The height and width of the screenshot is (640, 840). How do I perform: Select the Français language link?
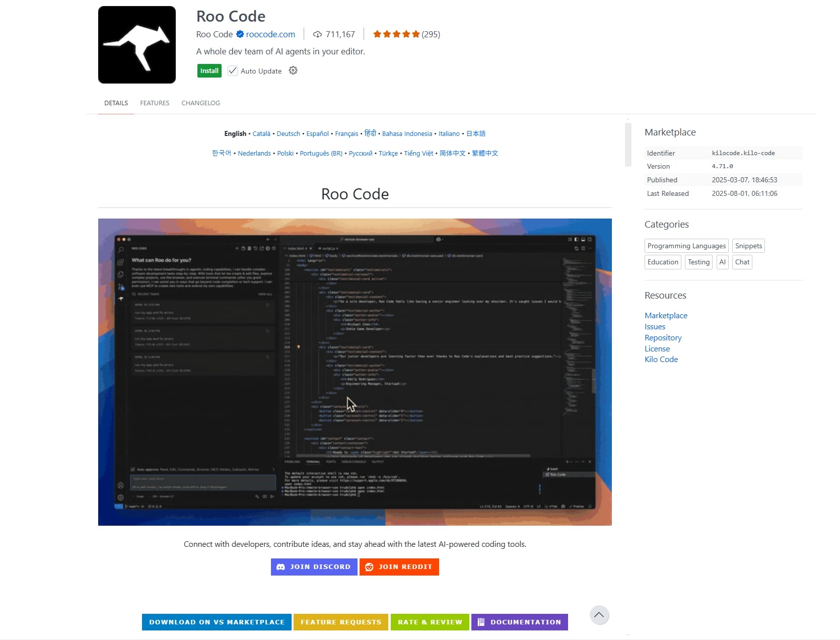coord(347,134)
